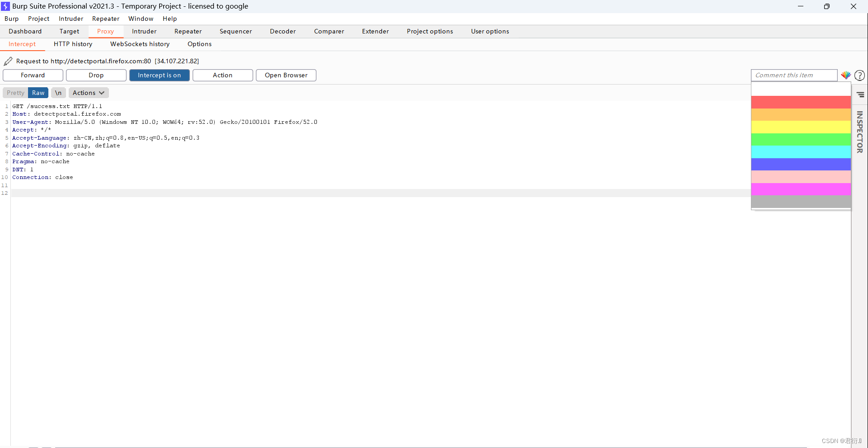Drop the intercepted request

(96, 75)
